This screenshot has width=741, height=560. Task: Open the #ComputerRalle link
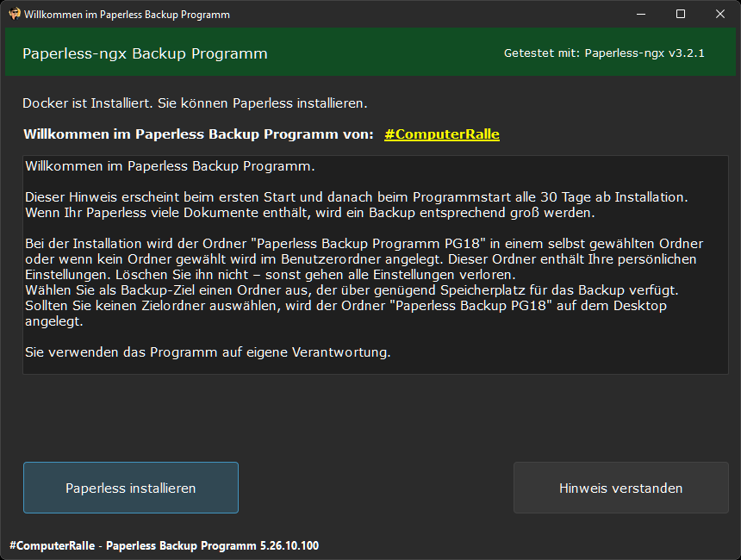tap(442, 134)
